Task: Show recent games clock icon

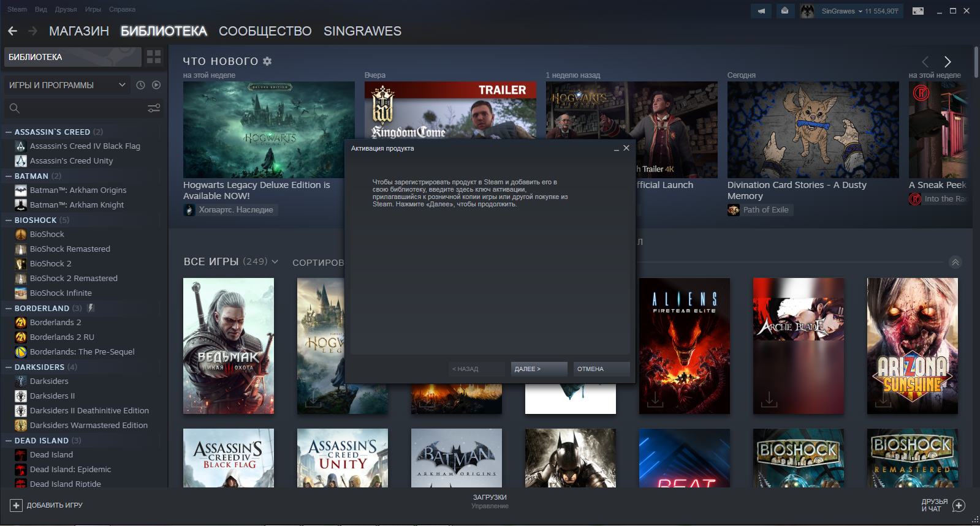Action: [140, 85]
